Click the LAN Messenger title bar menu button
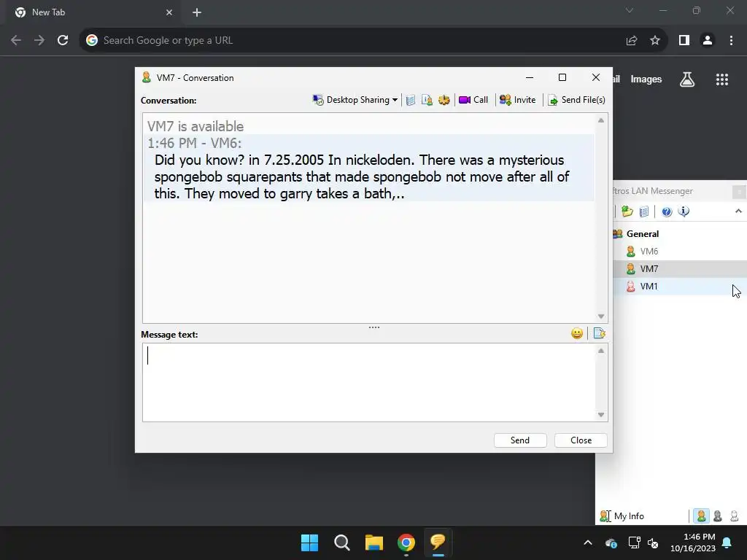 coord(739,192)
